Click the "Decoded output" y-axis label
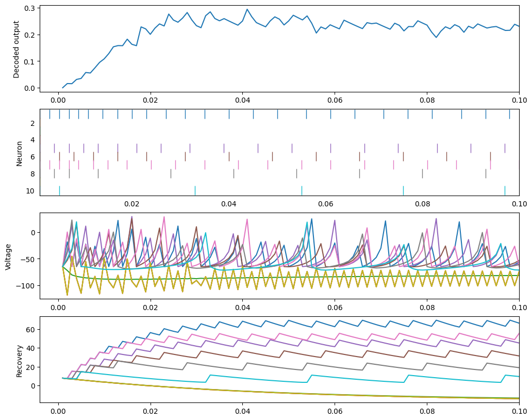 tap(16, 49)
